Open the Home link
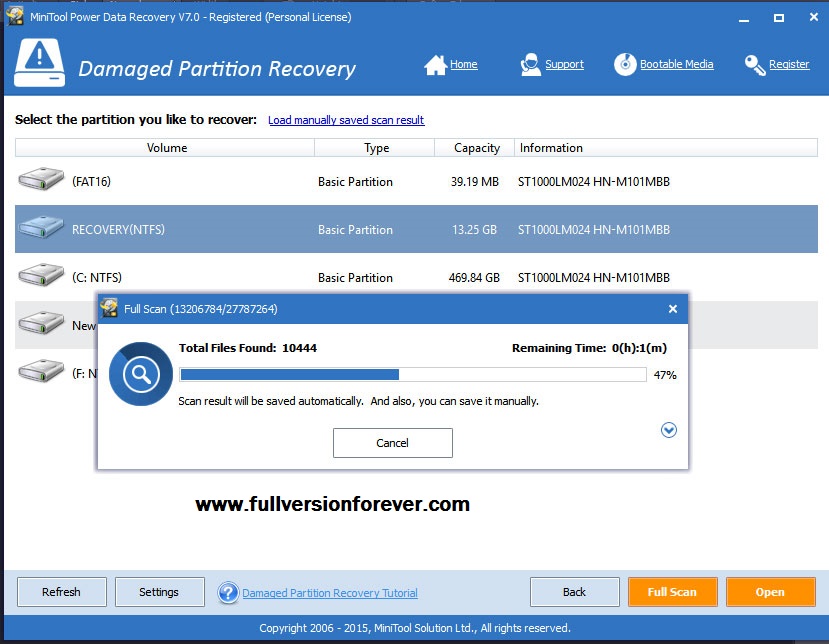The image size is (829, 644). point(464,65)
